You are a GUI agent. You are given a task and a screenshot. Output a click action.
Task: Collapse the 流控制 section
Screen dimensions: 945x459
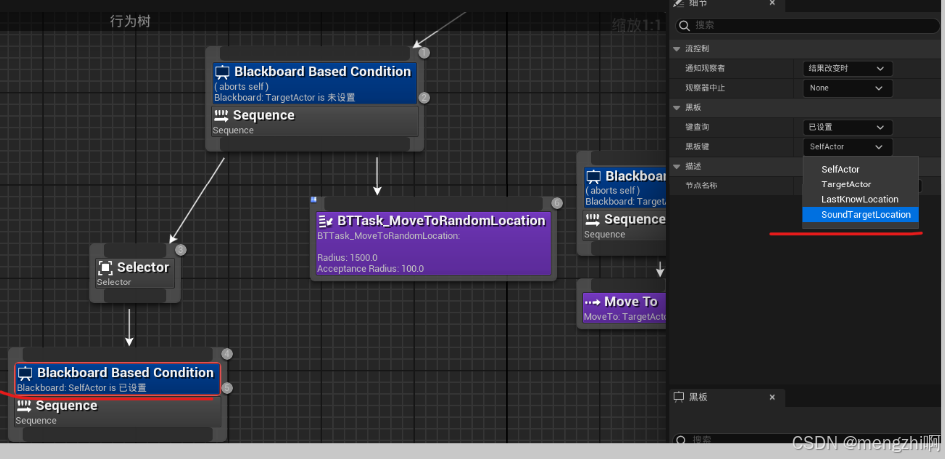[677, 49]
